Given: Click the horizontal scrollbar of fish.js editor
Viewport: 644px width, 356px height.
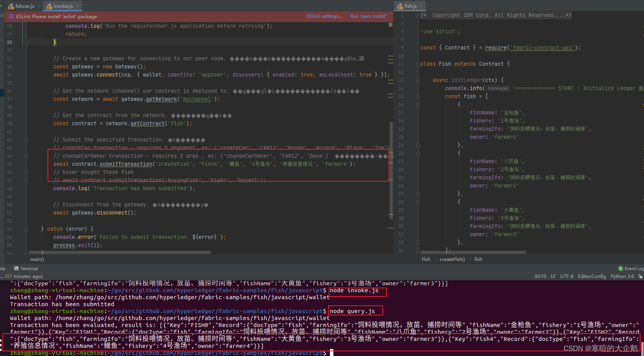Looking at the screenshot, I should [473, 252].
